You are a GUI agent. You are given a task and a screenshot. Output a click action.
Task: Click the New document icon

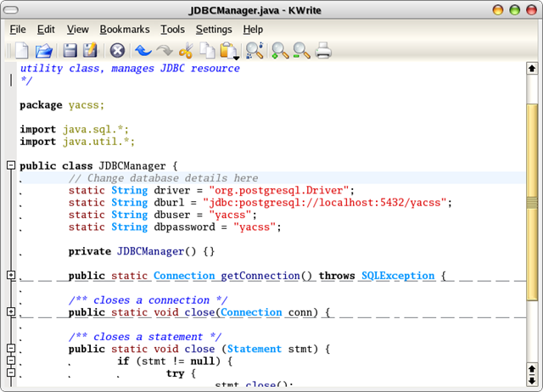pyautogui.click(x=22, y=52)
